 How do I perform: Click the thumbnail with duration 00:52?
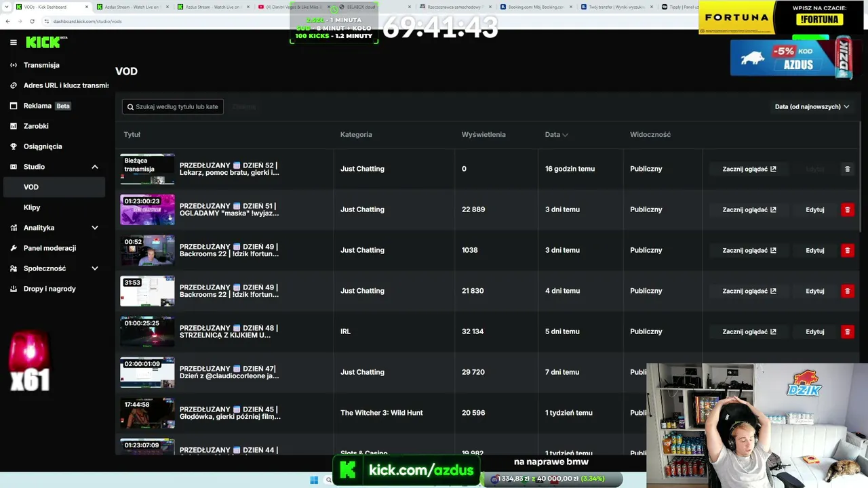tap(147, 250)
